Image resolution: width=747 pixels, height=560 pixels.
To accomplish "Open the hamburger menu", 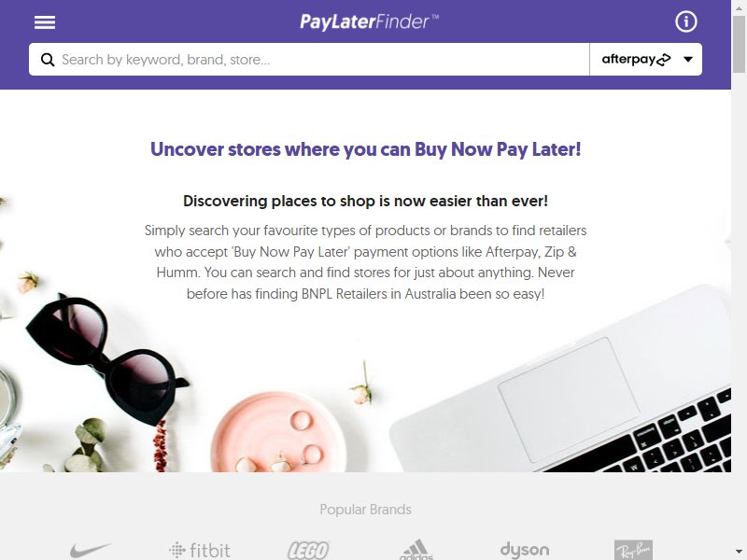I will coord(45,21).
